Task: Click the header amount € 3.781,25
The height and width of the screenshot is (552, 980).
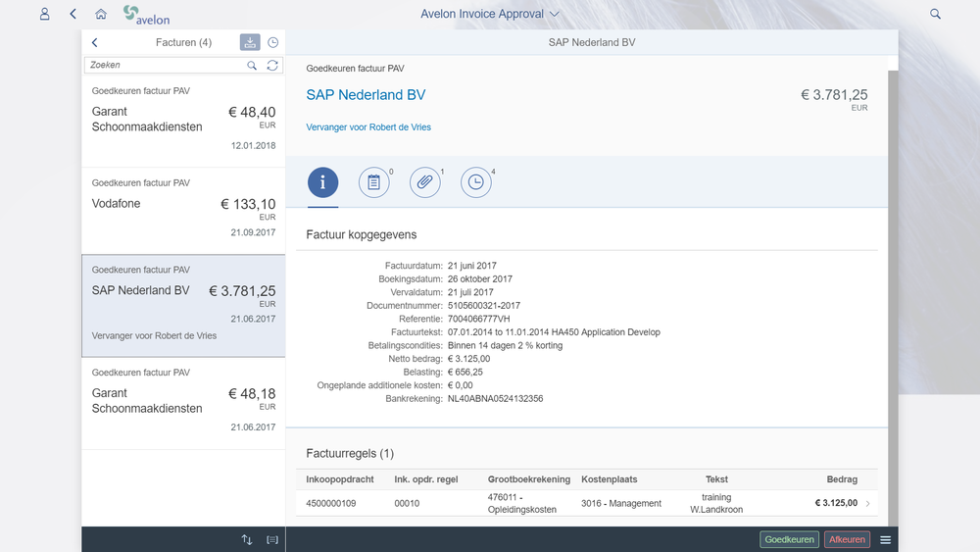Action: [834, 94]
